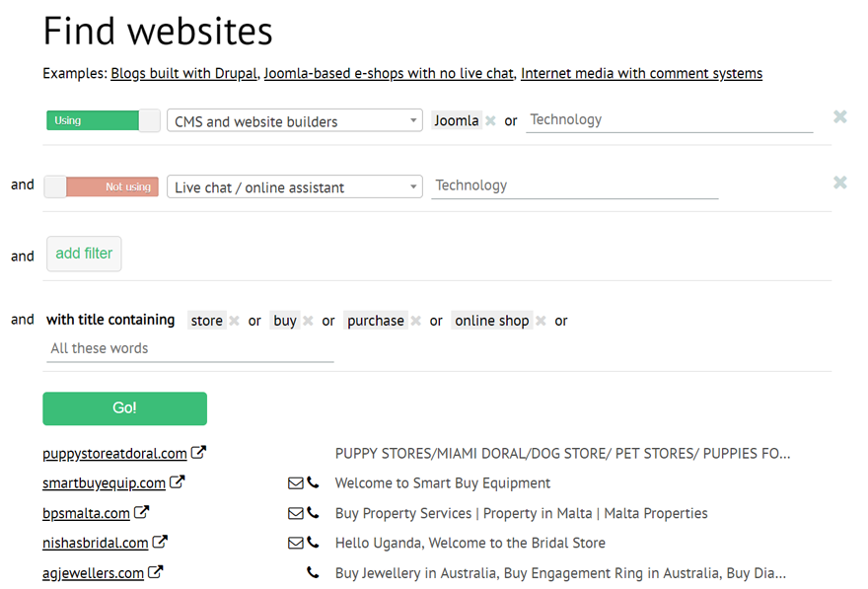Switch the Not using filter to using

coord(101,185)
